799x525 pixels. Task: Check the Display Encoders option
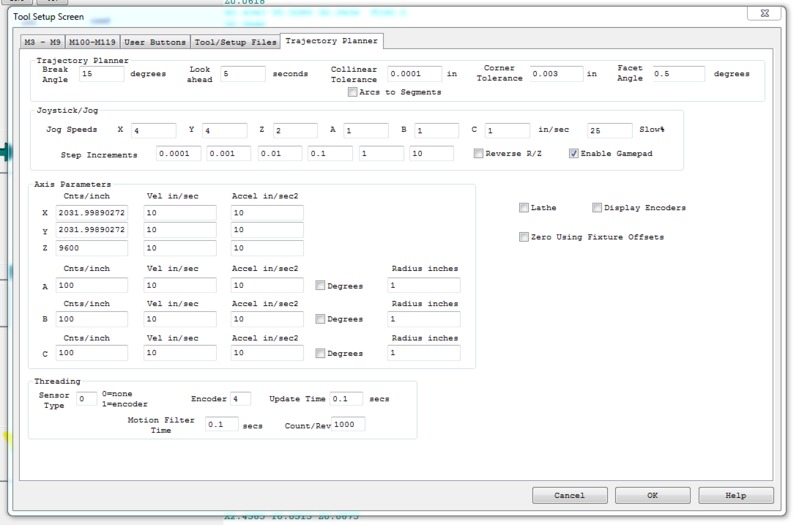point(597,208)
